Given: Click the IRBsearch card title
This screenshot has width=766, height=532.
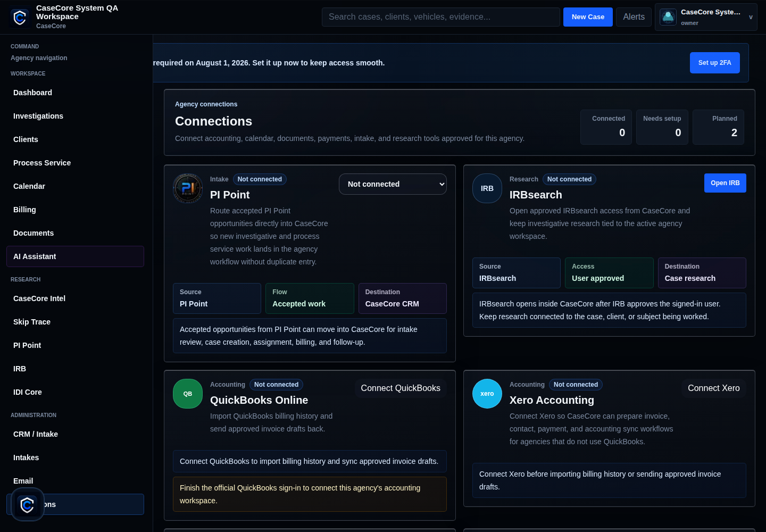Looking at the screenshot, I should 536,195.
